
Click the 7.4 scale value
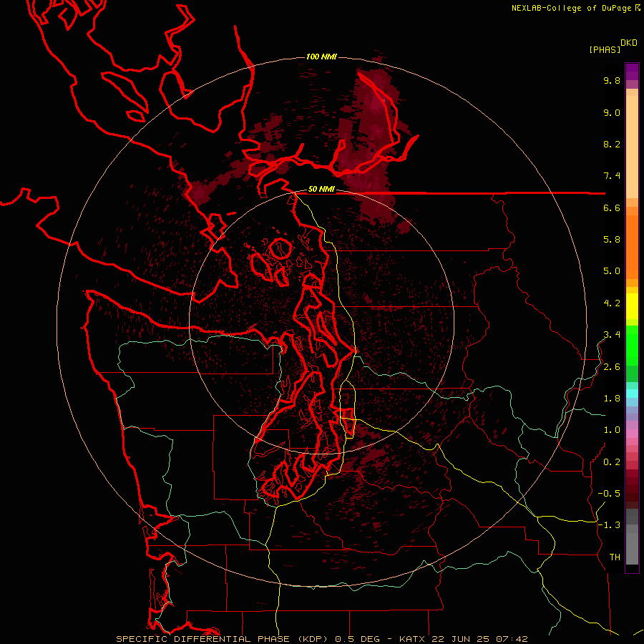tap(612, 176)
